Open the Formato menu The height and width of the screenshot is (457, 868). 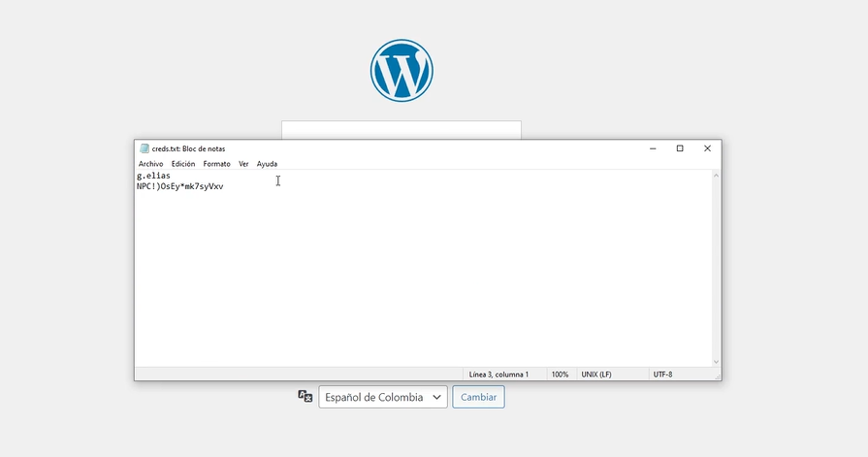tap(216, 164)
